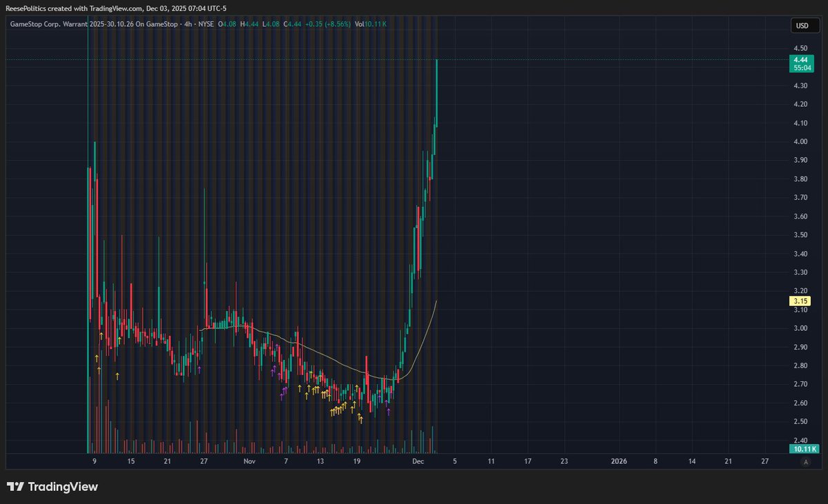Image resolution: width=828 pixels, height=504 pixels.
Task: Click the 3.40 price axis label
Action: (x=800, y=254)
